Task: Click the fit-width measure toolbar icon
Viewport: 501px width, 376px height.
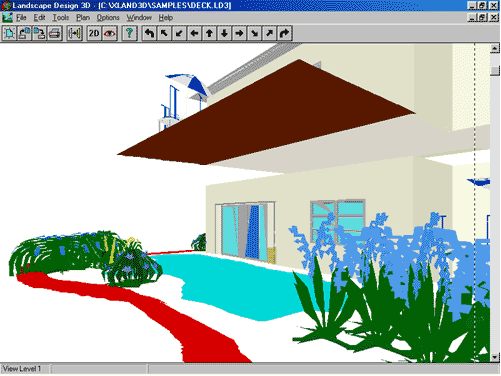Action: pyautogui.click(x=75, y=33)
